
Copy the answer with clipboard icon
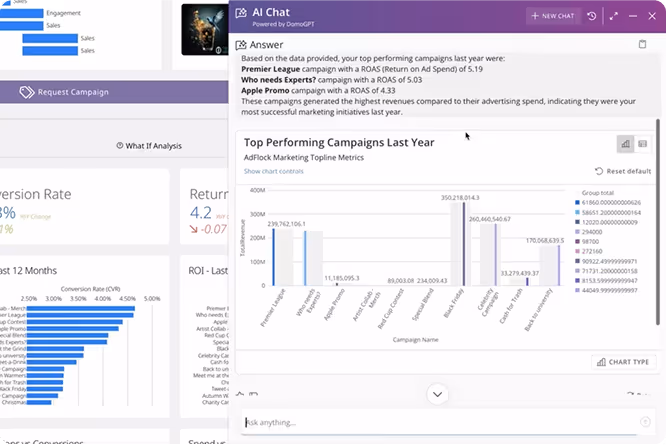[642, 44]
